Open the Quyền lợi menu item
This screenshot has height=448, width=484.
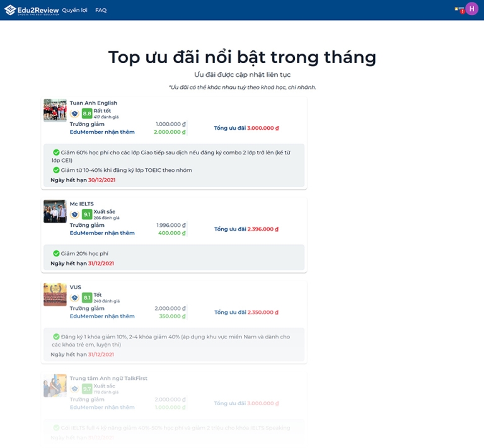[75, 10]
